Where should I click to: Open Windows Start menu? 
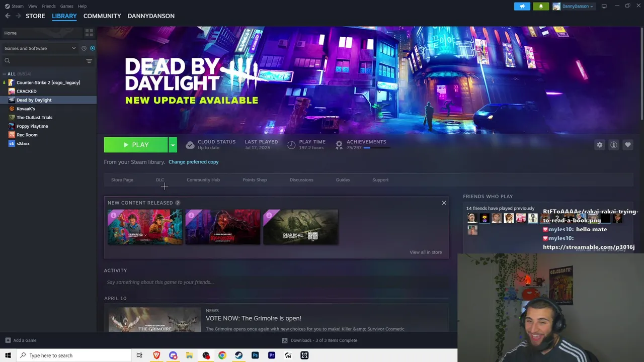8,355
